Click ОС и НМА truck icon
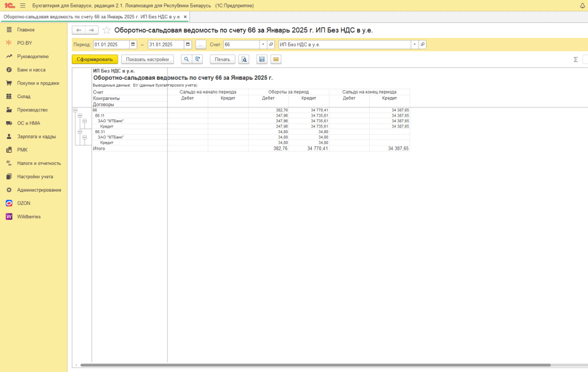This screenshot has width=588, height=372. click(9, 123)
